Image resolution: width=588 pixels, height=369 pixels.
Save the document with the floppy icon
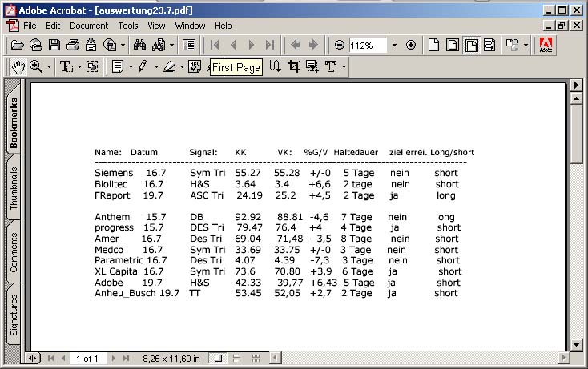54,46
